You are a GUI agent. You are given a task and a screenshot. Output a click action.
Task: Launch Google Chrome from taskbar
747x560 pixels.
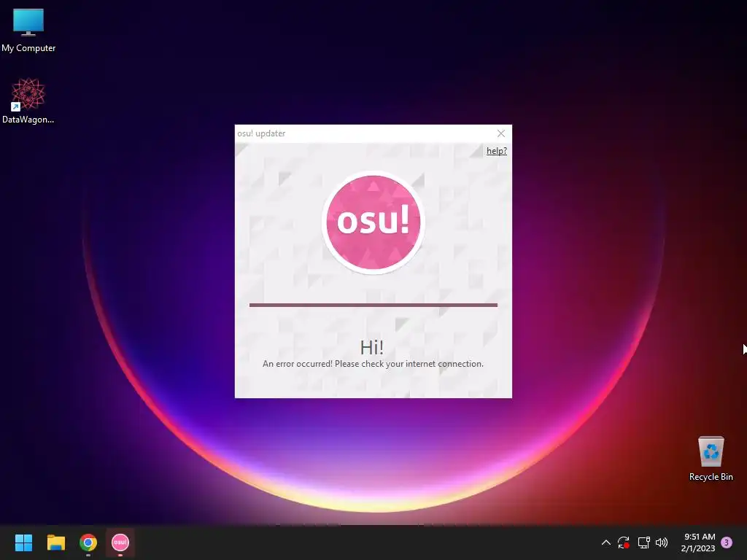coord(88,542)
